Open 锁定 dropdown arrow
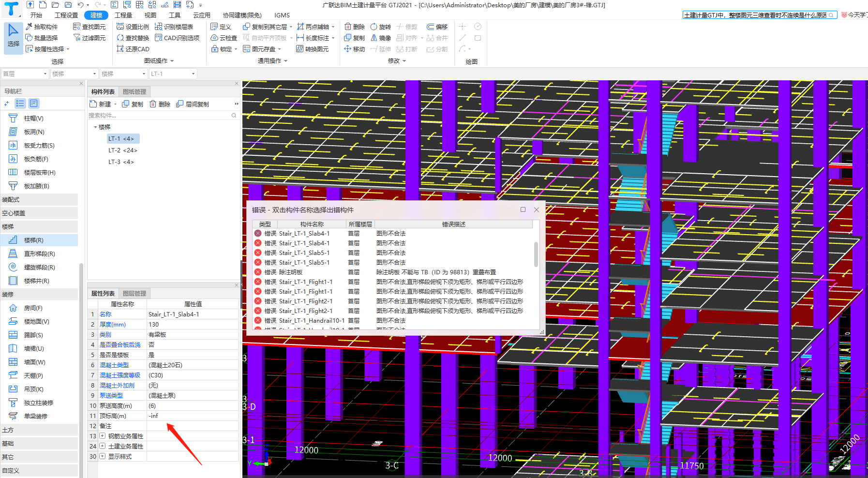The image size is (868, 478). [x=236, y=49]
